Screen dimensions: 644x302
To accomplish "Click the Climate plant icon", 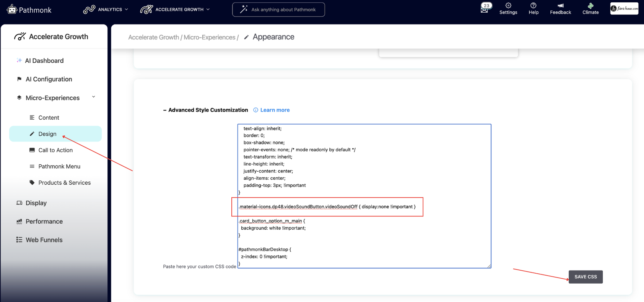I will [x=590, y=6].
